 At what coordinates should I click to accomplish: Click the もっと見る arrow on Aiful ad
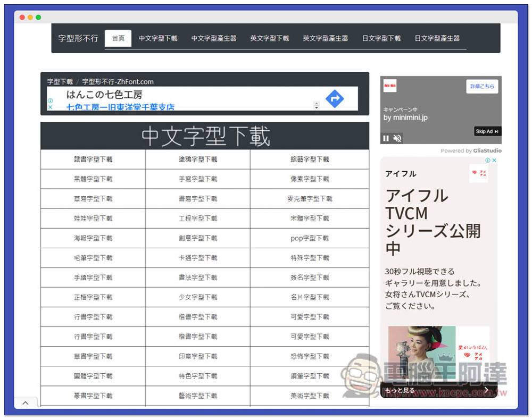(x=486, y=390)
